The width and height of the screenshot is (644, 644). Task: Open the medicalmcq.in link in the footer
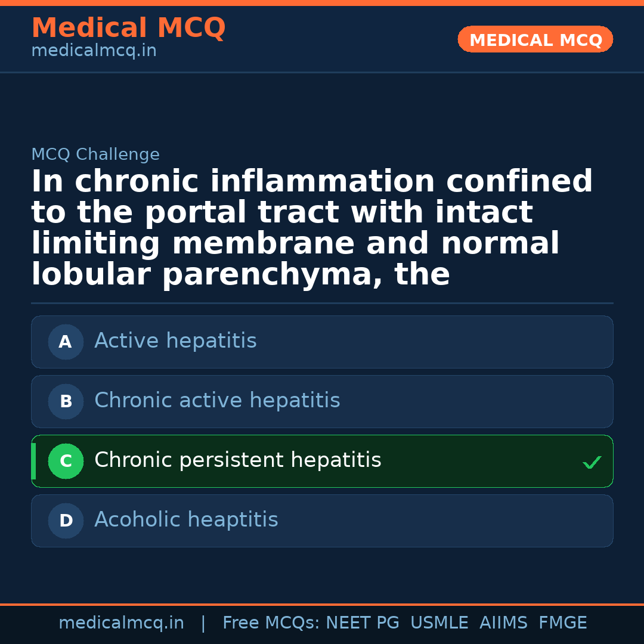point(121,623)
